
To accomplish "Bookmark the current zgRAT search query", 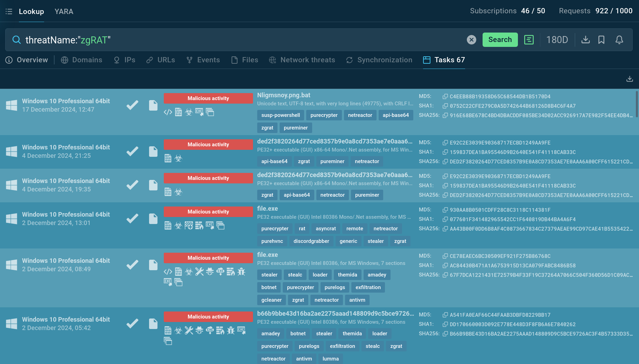I will tap(601, 40).
